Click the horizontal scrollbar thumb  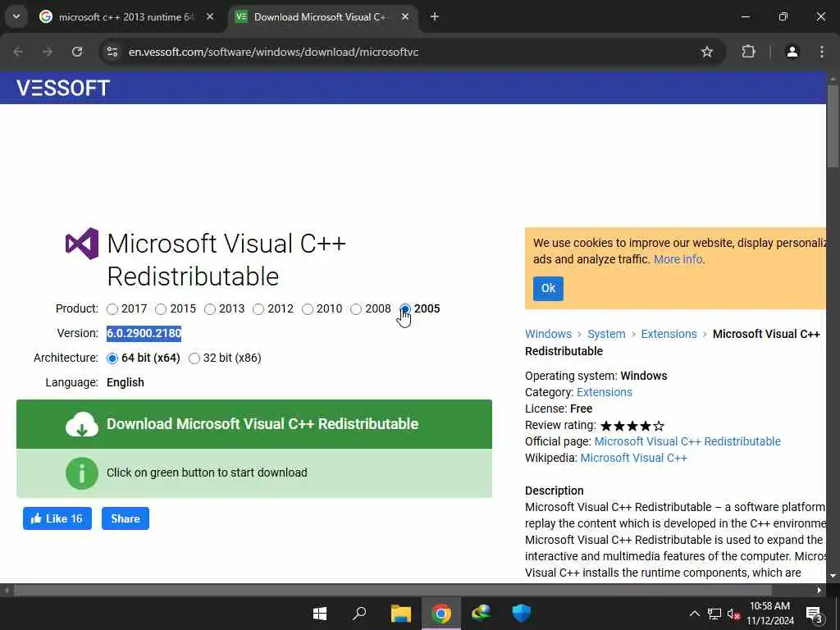393,591
